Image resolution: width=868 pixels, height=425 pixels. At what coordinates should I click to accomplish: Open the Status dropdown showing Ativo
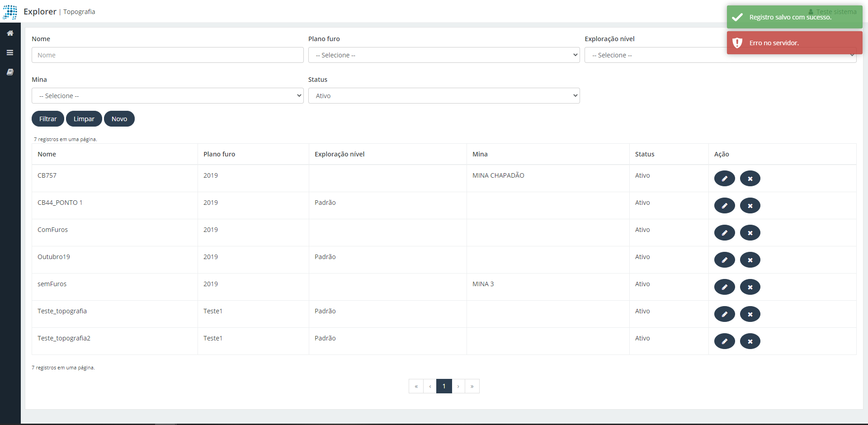[444, 96]
